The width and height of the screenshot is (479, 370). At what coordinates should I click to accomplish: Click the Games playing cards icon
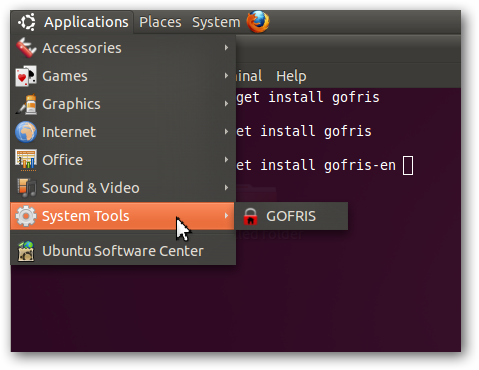pos(26,76)
